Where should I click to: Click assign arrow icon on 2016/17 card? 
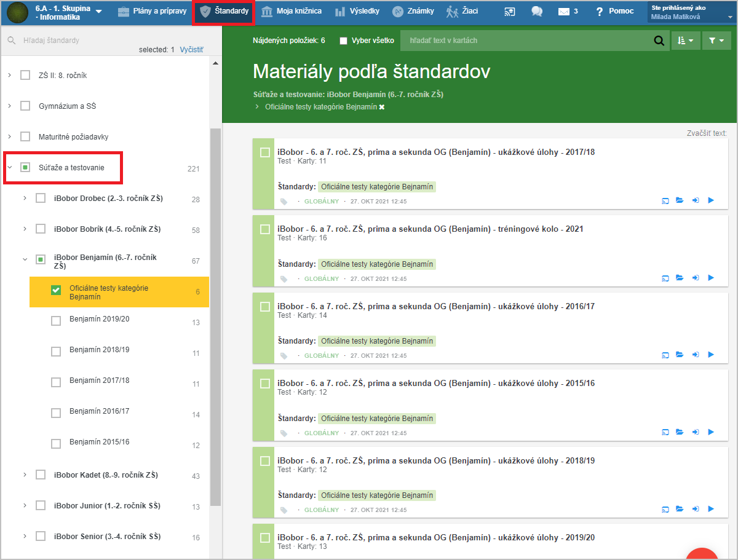pyautogui.click(x=696, y=355)
